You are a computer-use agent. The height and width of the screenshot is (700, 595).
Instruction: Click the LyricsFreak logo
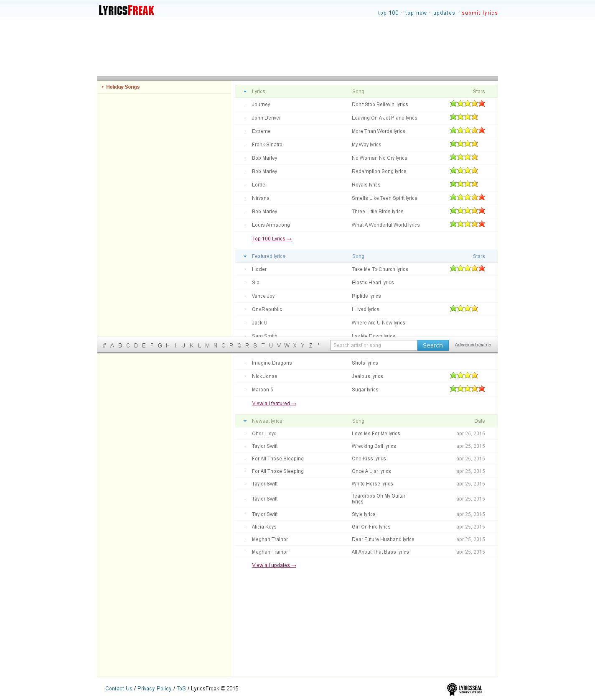(126, 10)
